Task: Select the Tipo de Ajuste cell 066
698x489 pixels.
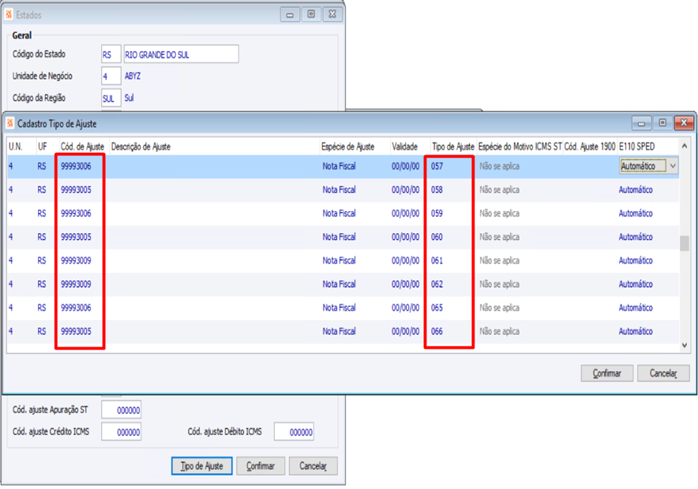Action: 437,331
